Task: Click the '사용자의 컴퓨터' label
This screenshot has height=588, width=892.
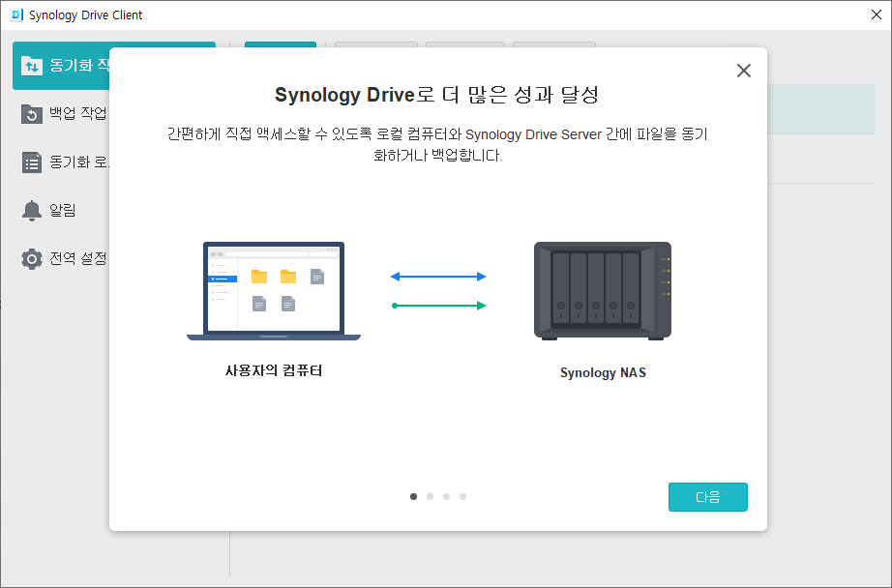Action: [274, 370]
